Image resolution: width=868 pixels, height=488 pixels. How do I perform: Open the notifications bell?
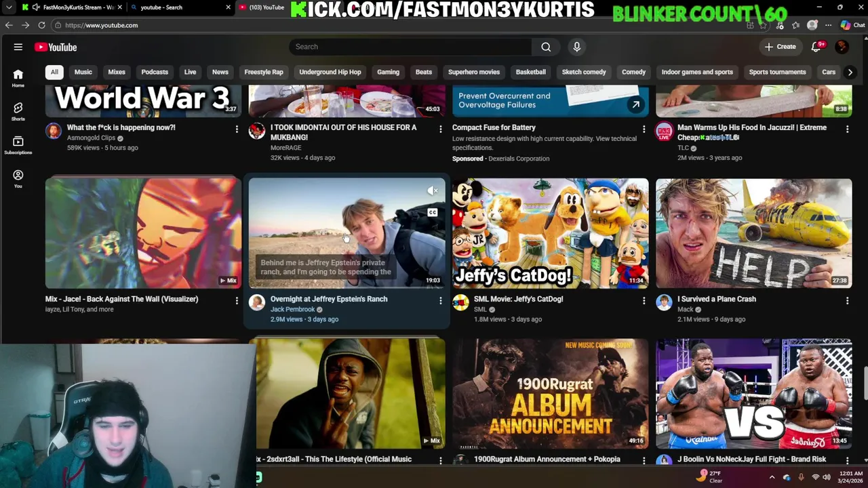pos(816,47)
